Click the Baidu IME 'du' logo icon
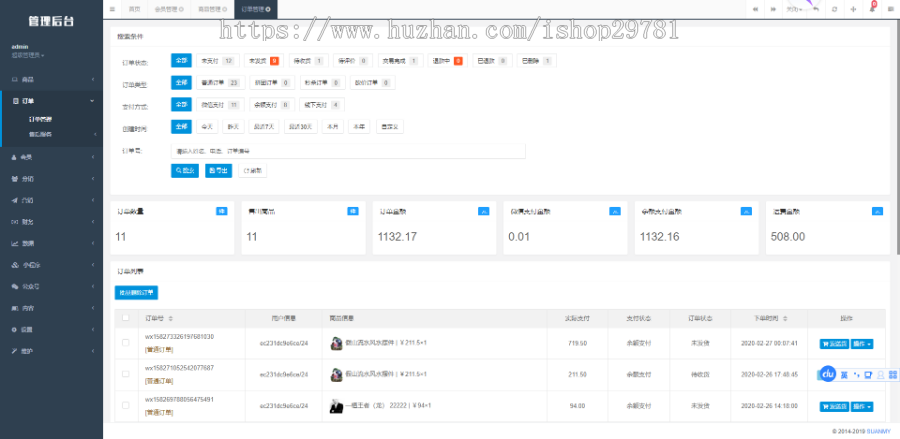 (x=828, y=374)
